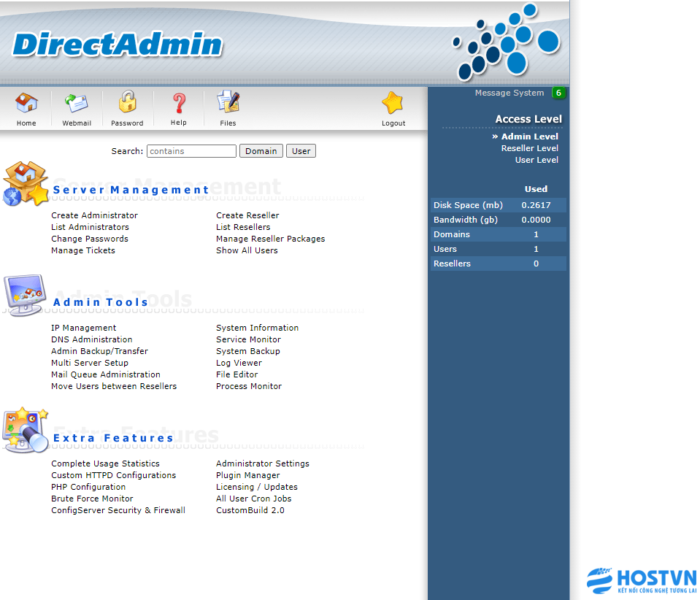Open Administrator Settings
700x600 pixels.
click(x=263, y=464)
